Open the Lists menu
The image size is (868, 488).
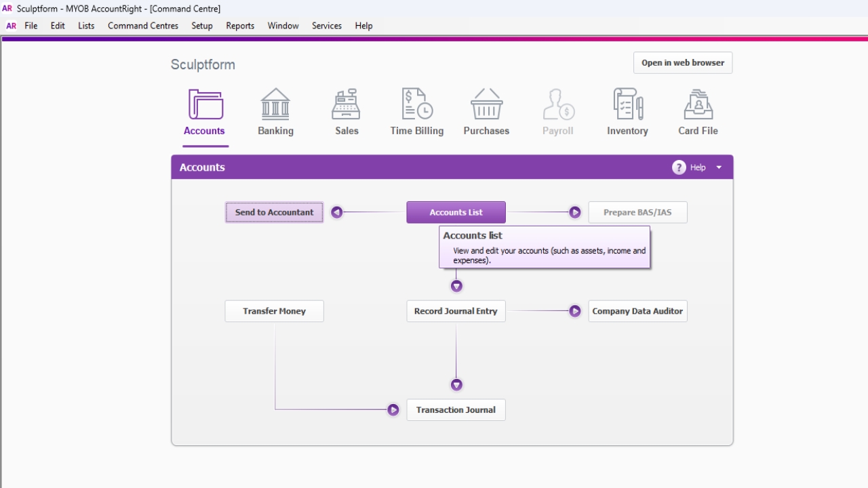[x=86, y=26]
